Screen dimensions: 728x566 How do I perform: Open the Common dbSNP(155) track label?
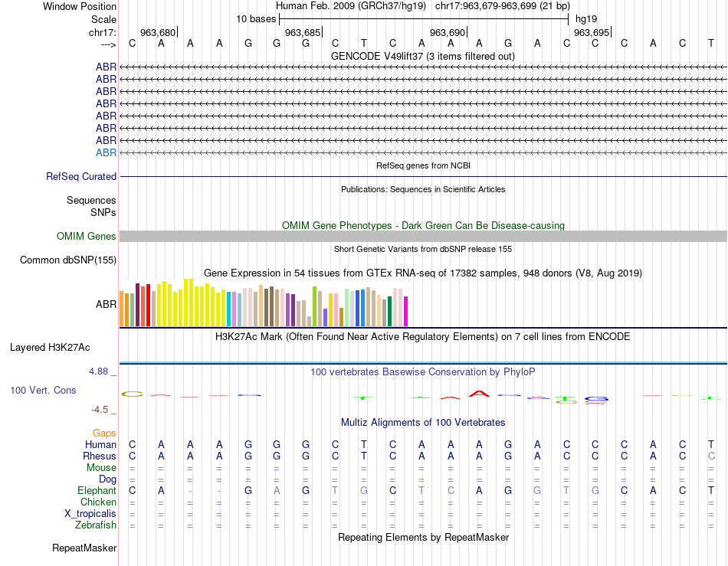[68, 260]
